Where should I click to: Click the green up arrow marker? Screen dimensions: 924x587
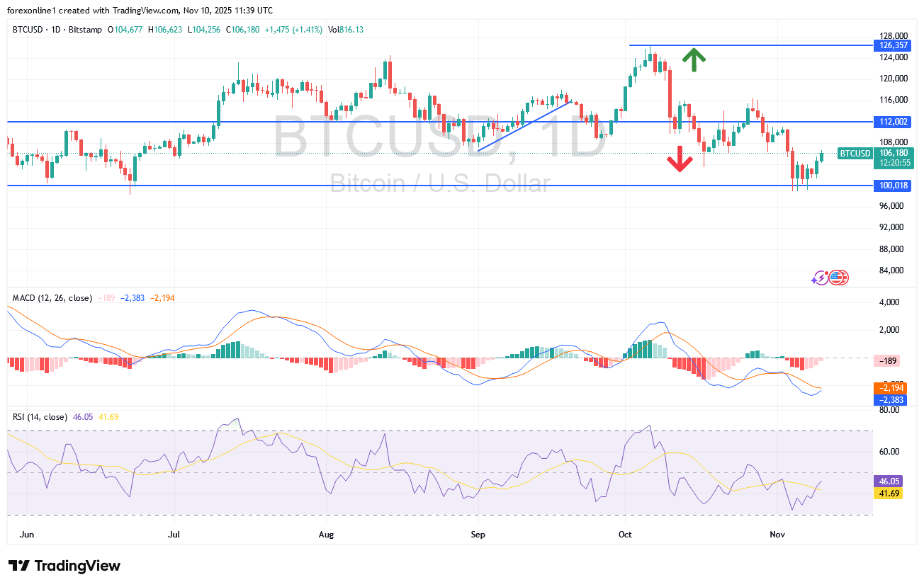[x=694, y=59]
